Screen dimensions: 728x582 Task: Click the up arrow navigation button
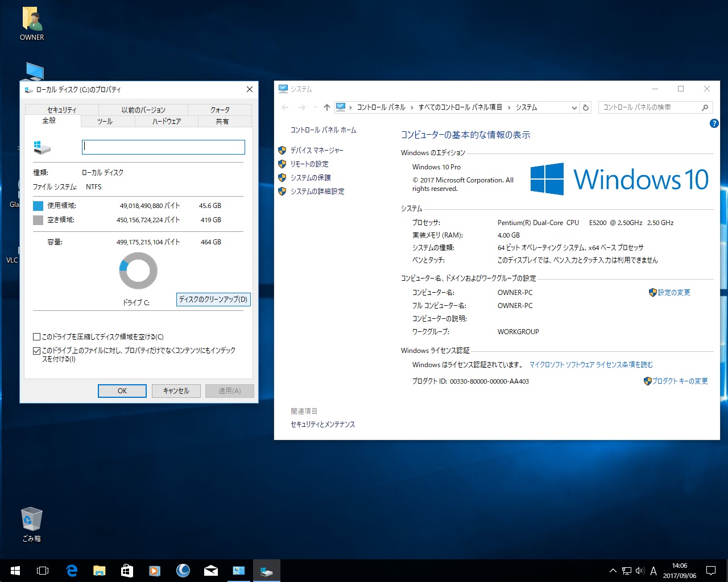pyautogui.click(x=326, y=107)
